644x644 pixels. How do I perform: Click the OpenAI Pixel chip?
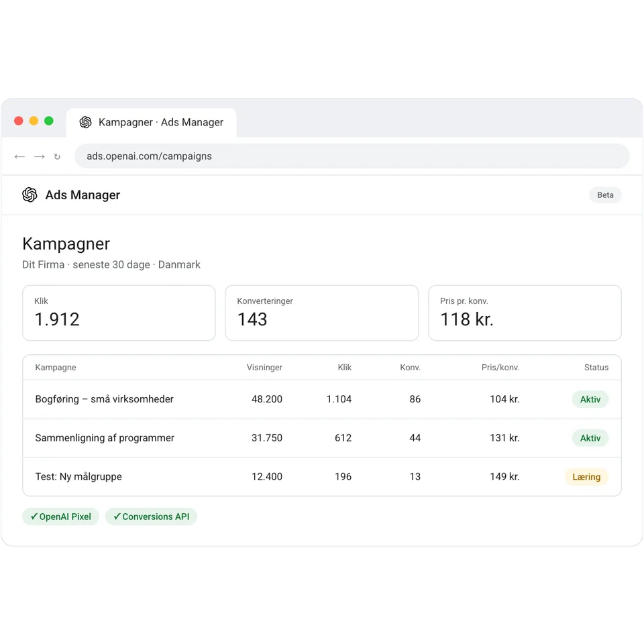point(61,517)
